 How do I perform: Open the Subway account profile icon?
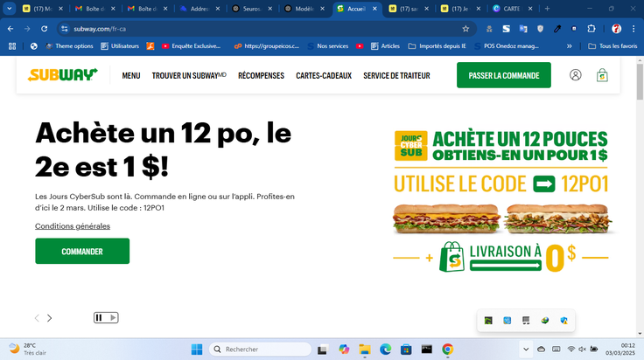pyautogui.click(x=576, y=75)
